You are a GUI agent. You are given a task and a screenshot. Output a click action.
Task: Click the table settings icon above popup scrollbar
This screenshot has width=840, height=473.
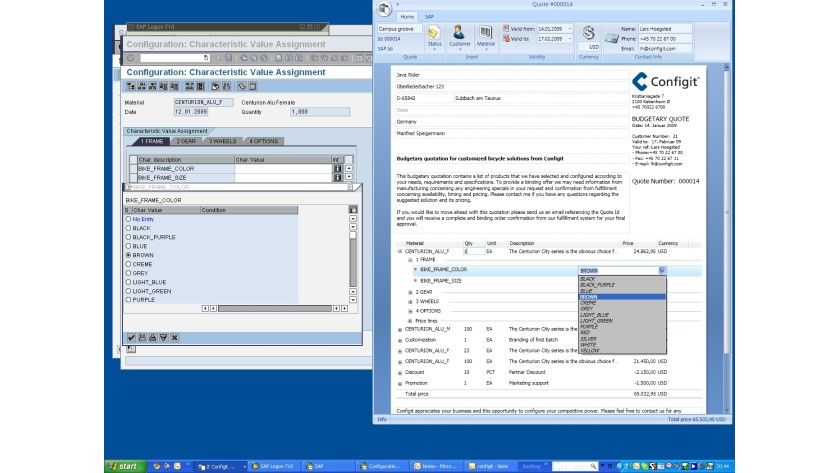tap(352, 210)
